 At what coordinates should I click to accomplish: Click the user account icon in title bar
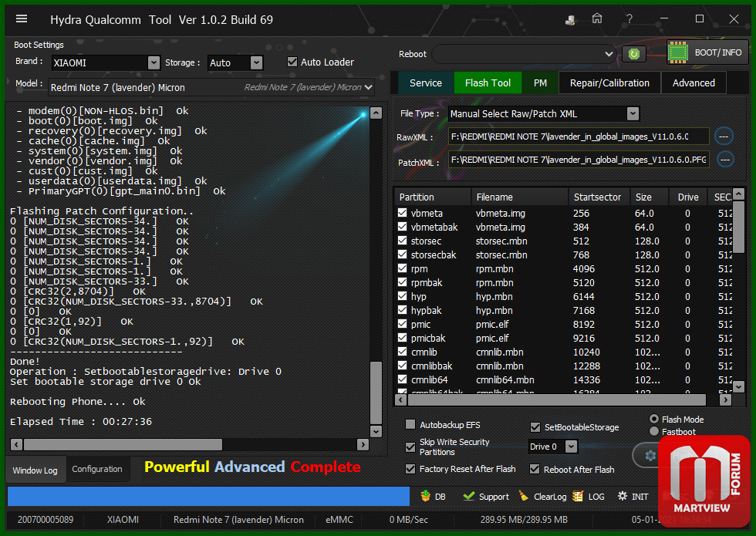click(x=570, y=20)
